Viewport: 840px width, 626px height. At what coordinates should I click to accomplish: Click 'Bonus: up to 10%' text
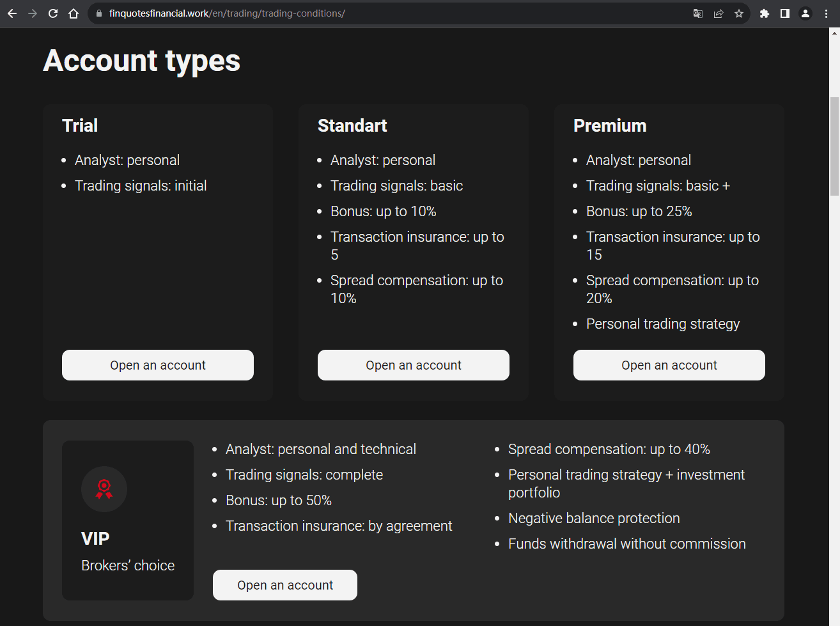[384, 211]
